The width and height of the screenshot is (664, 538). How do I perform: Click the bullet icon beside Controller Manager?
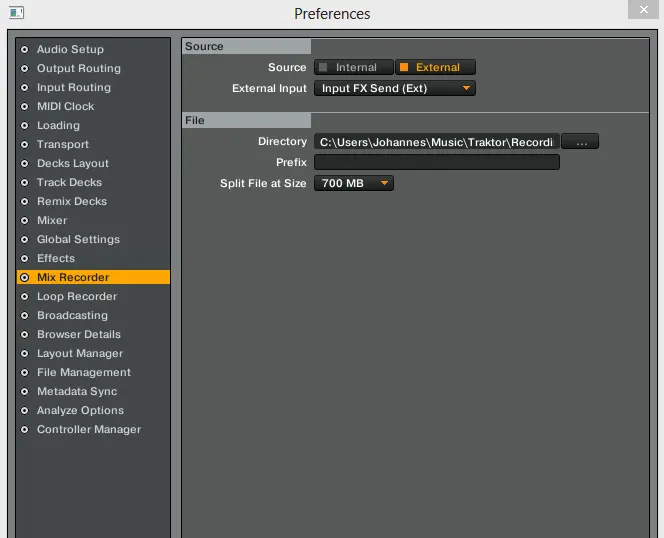(25, 429)
